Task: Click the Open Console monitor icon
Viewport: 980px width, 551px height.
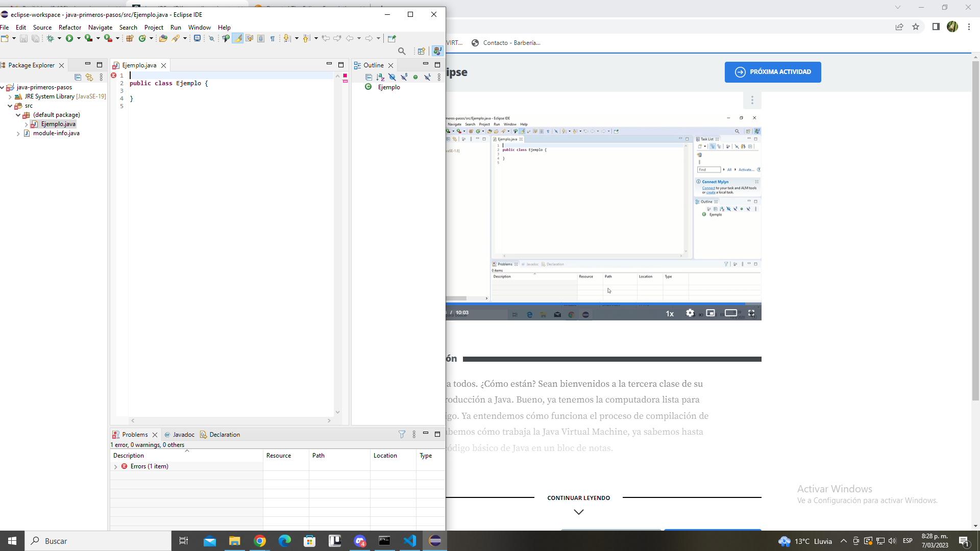Action: pos(197,38)
